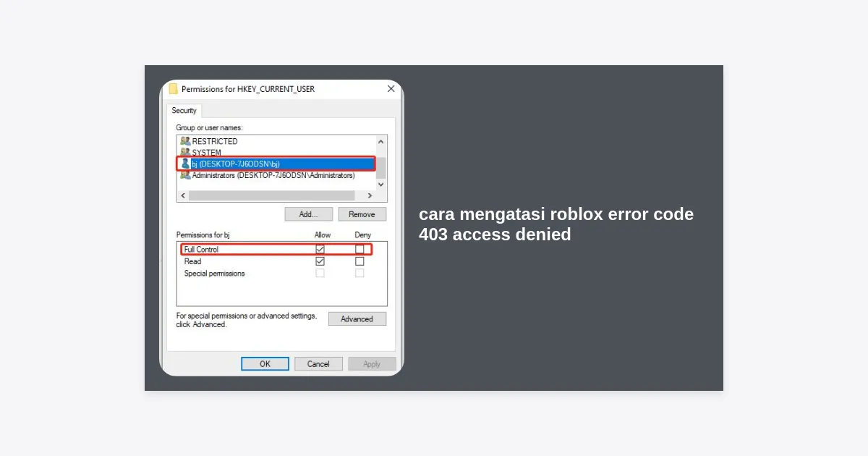This screenshot has height=456, width=868.
Task: Click the RESTRICTED group icon
Action: [185, 141]
